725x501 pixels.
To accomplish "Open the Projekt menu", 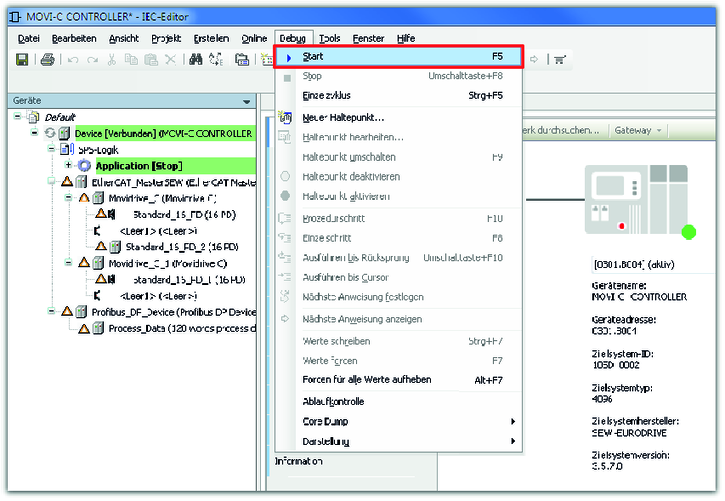I will click(166, 38).
